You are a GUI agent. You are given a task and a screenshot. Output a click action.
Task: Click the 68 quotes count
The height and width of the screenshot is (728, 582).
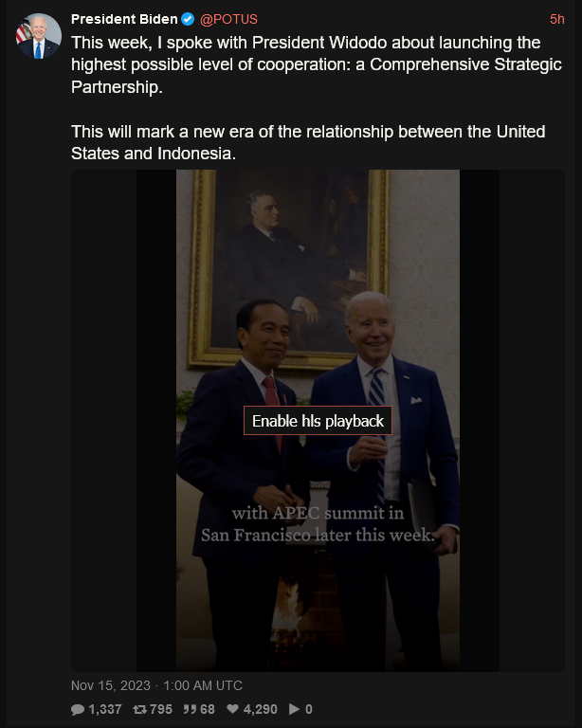tap(208, 709)
